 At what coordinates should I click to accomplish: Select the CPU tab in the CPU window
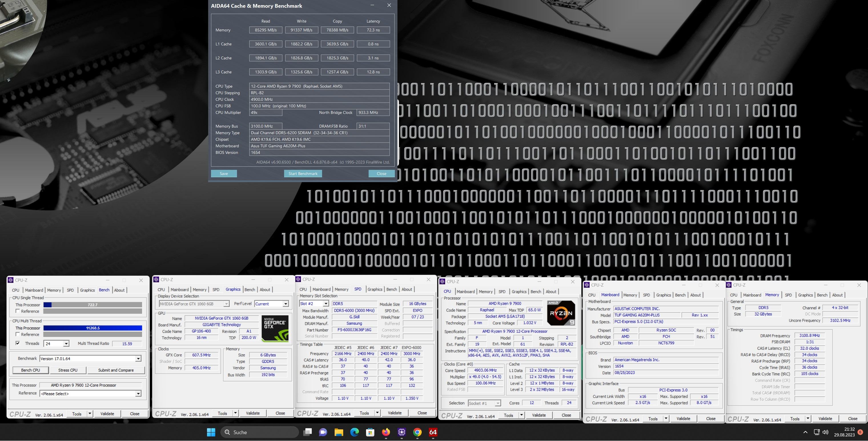pos(447,291)
